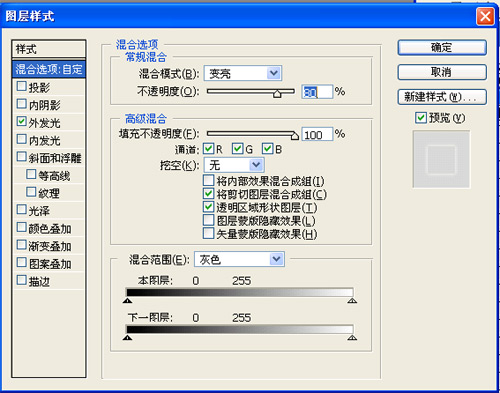Check 矢量蒙版隐藏效果 option
Screen dimensions: 500x393
click(209, 233)
